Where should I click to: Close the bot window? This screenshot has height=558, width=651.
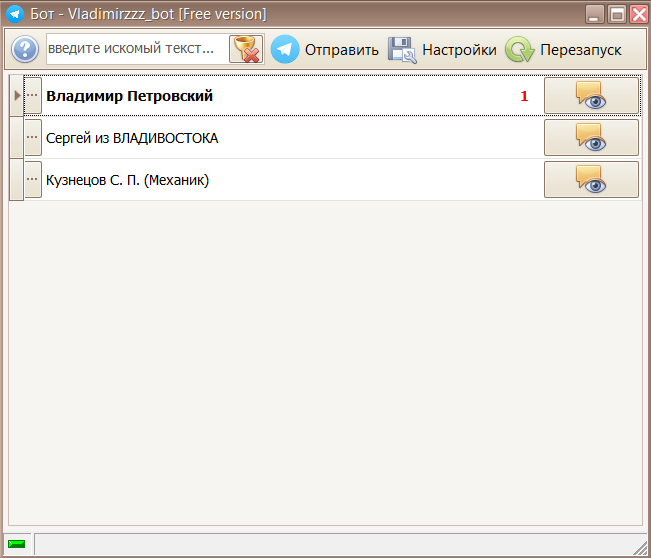(639, 14)
